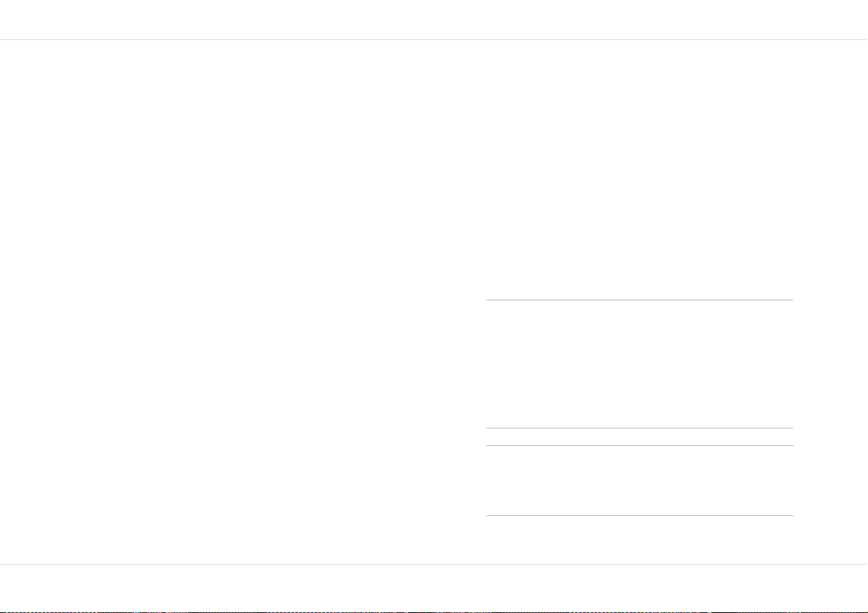This screenshot has width=868, height=613.
Task: Click the right end of the lowest gray line
Action: pos(791,515)
